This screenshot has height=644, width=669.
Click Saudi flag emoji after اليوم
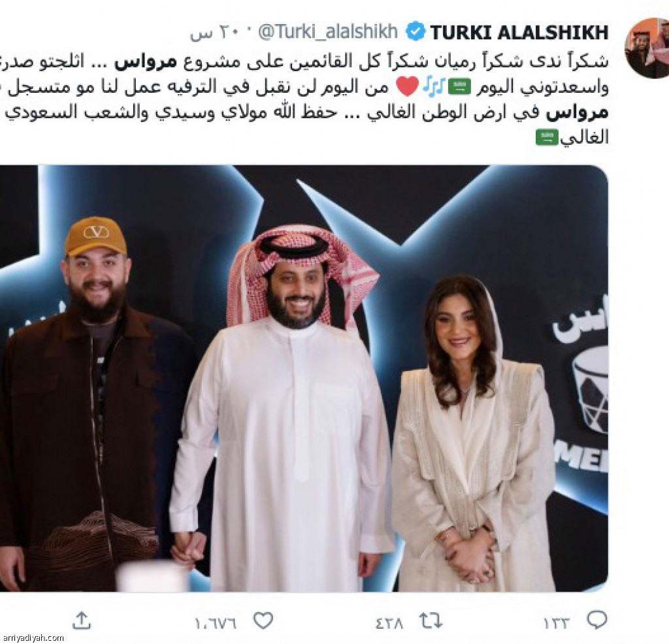(460, 87)
